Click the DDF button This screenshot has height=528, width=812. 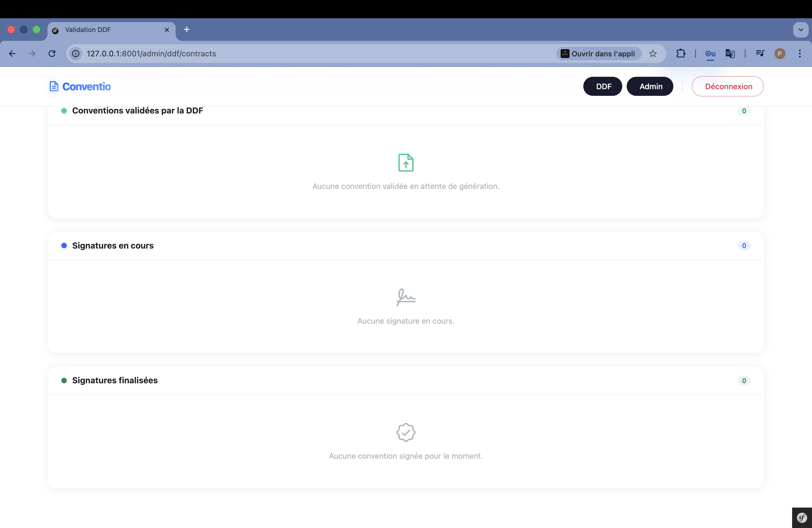pyautogui.click(x=603, y=86)
